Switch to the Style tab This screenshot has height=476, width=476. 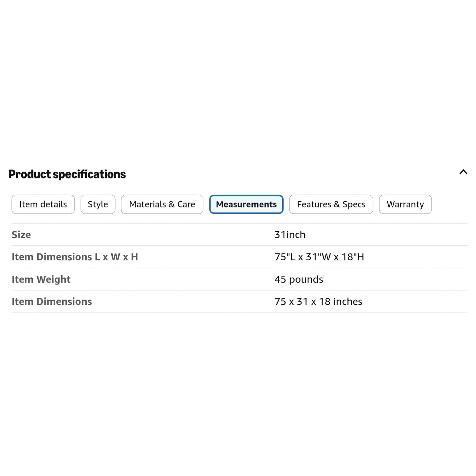point(98,204)
